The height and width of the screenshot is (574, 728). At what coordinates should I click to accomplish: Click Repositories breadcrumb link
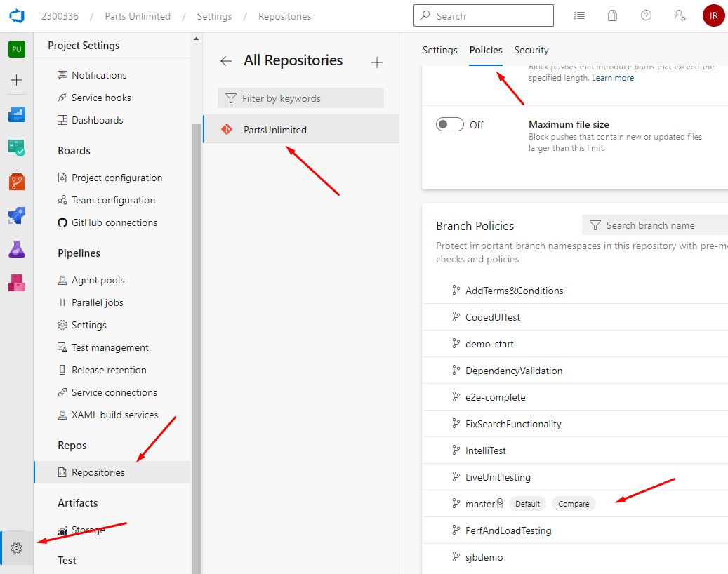[284, 16]
